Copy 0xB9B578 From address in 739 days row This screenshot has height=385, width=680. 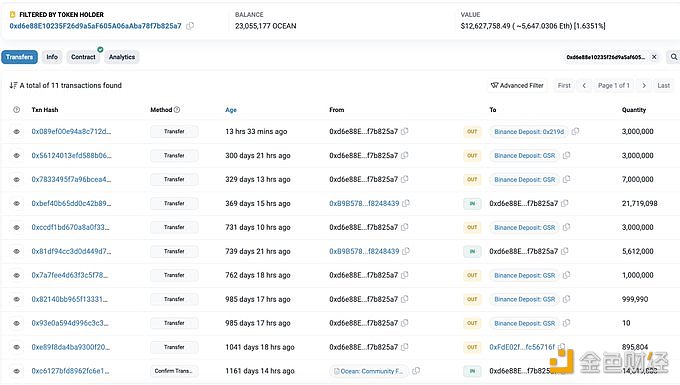point(406,251)
